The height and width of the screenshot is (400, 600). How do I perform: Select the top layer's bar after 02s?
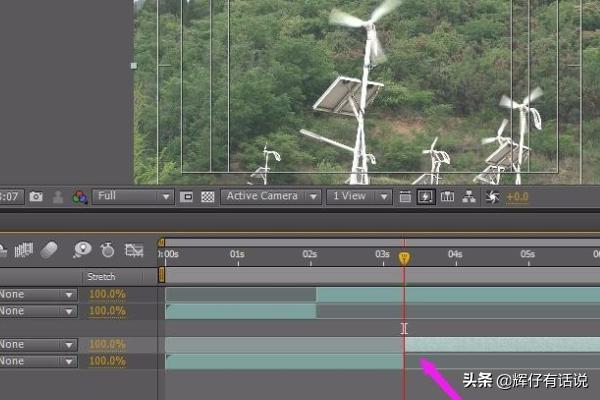click(458, 294)
